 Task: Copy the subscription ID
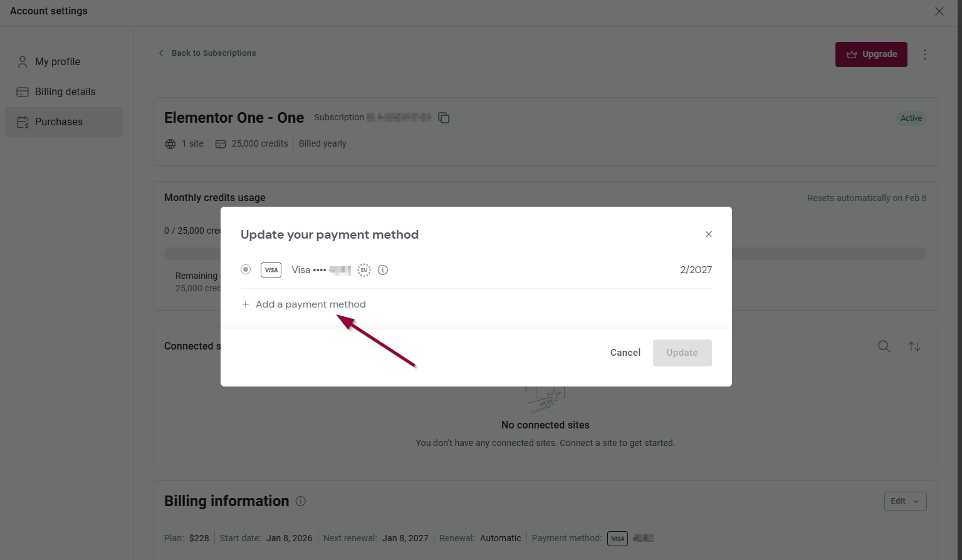[x=444, y=117]
